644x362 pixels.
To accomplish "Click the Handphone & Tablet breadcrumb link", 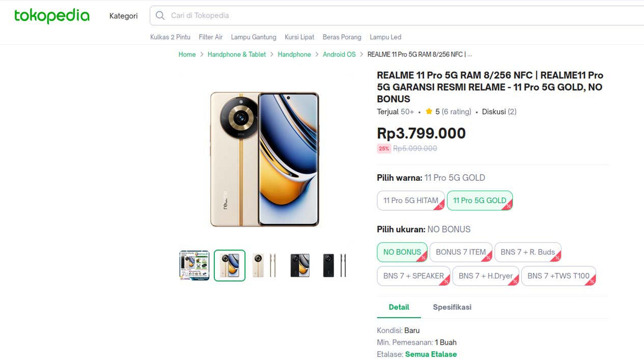I will point(236,54).
